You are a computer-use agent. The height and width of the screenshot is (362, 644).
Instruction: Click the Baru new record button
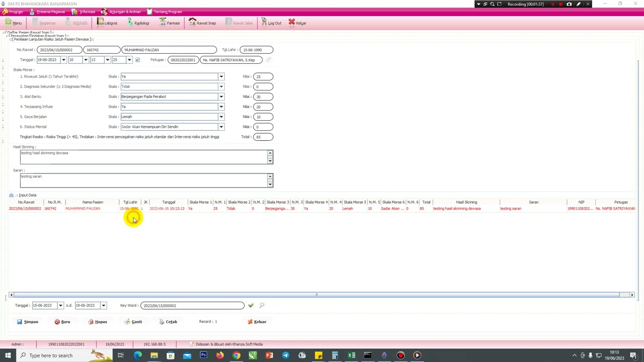62,322
